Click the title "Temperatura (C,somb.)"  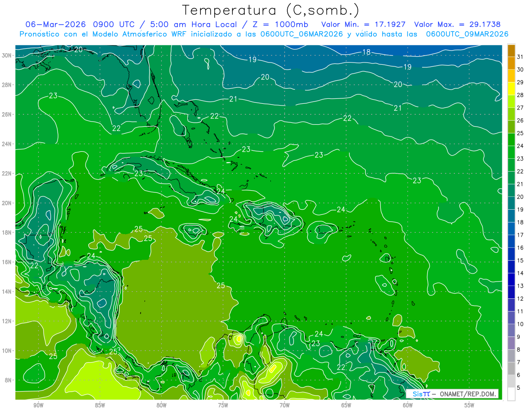click(270, 10)
